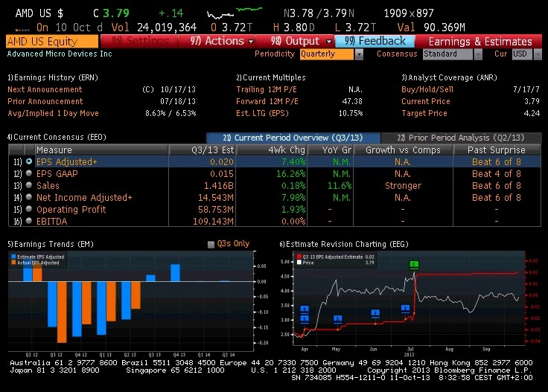Open the Consensus Standard combo box
548x392 pixels.
pos(447,54)
